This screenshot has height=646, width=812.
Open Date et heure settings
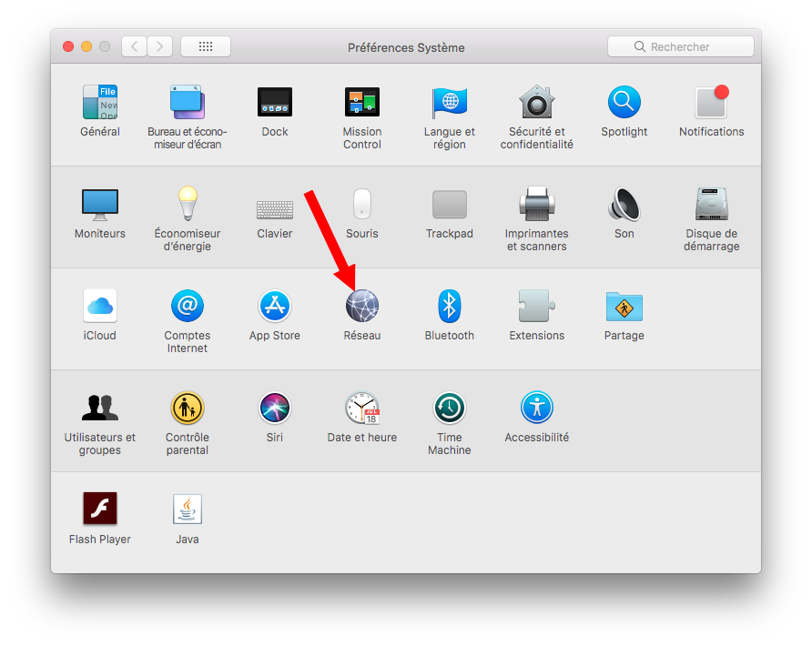pyautogui.click(x=362, y=408)
